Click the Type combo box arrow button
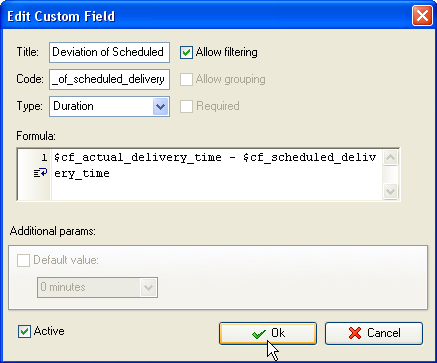 coord(160,107)
